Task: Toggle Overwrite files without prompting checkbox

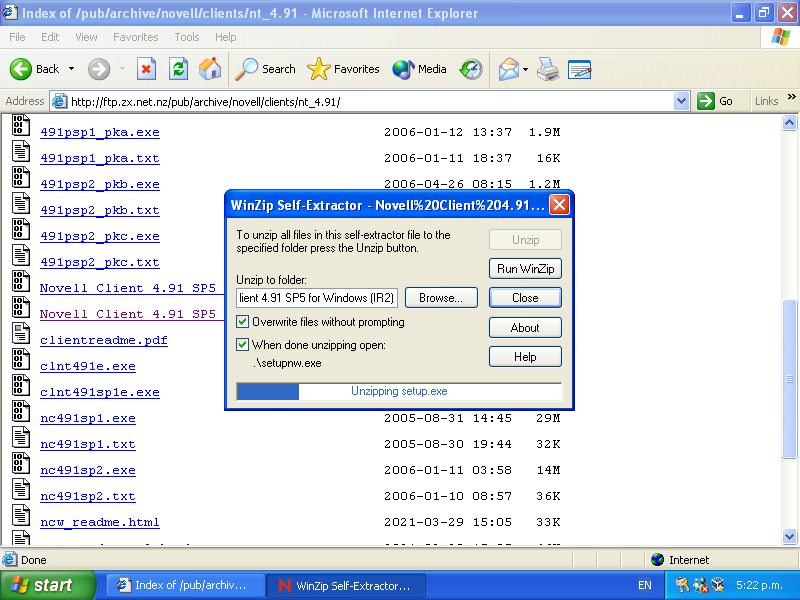Action: [x=242, y=321]
